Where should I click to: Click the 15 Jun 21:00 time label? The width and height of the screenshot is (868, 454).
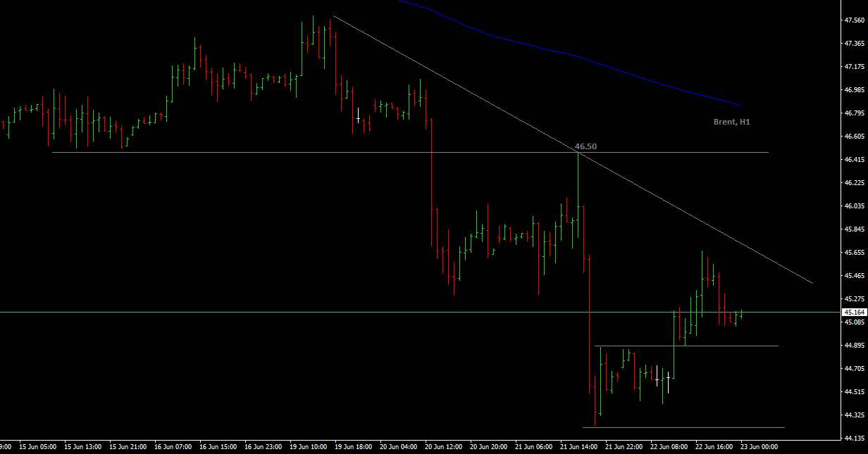[128, 446]
